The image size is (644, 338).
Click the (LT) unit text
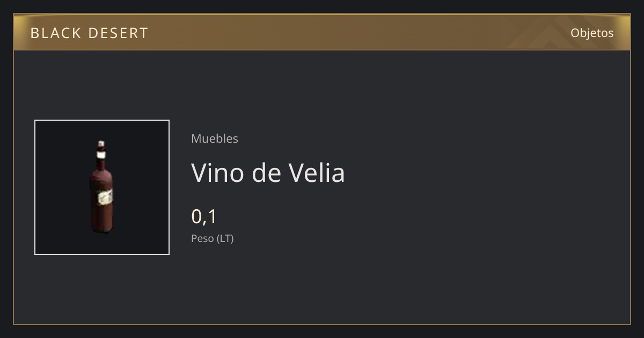click(225, 238)
